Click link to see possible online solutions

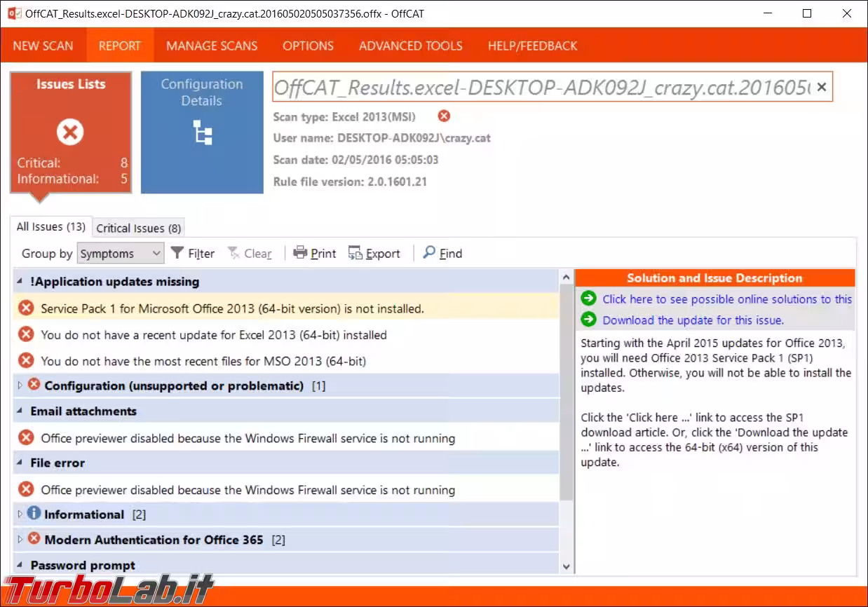tap(726, 299)
